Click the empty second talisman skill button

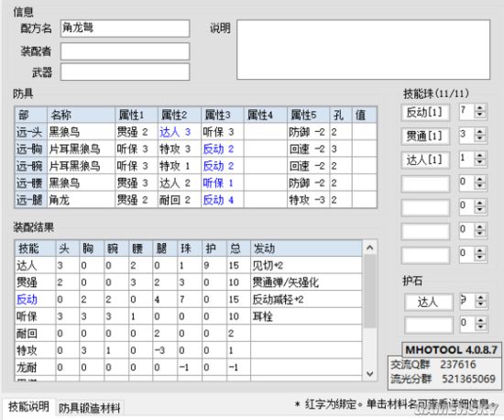coord(429,325)
